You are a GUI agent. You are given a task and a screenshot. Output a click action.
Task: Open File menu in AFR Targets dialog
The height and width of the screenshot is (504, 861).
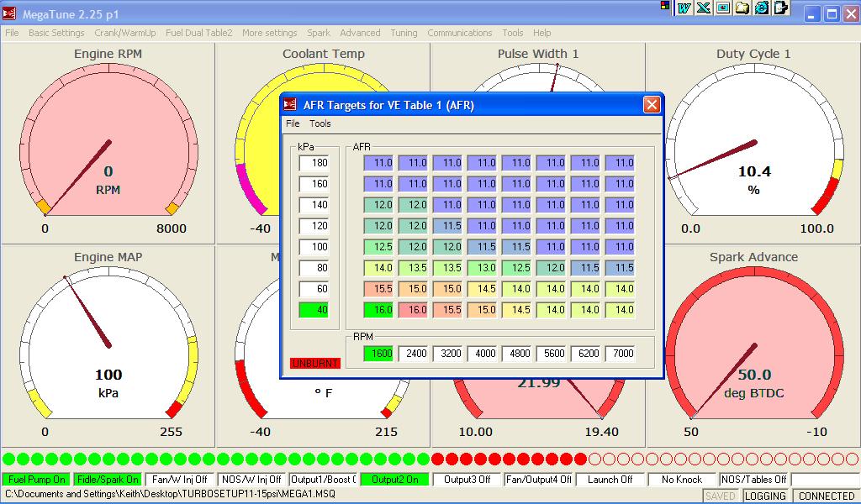click(293, 123)
